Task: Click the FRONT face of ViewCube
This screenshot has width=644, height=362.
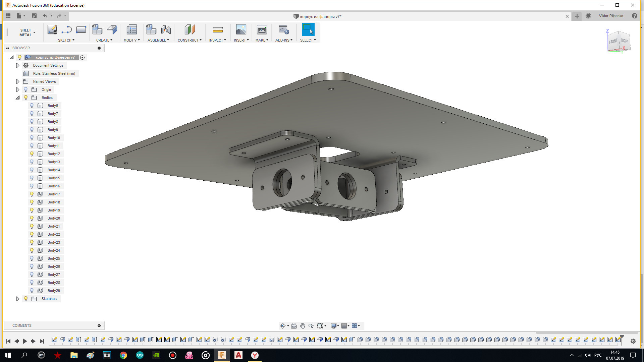Action: tap(613, 42)
